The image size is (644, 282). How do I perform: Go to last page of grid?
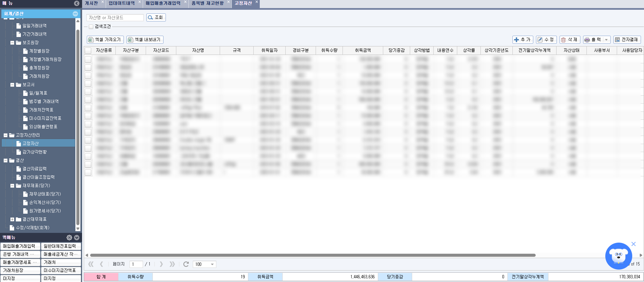coord(172,264)
